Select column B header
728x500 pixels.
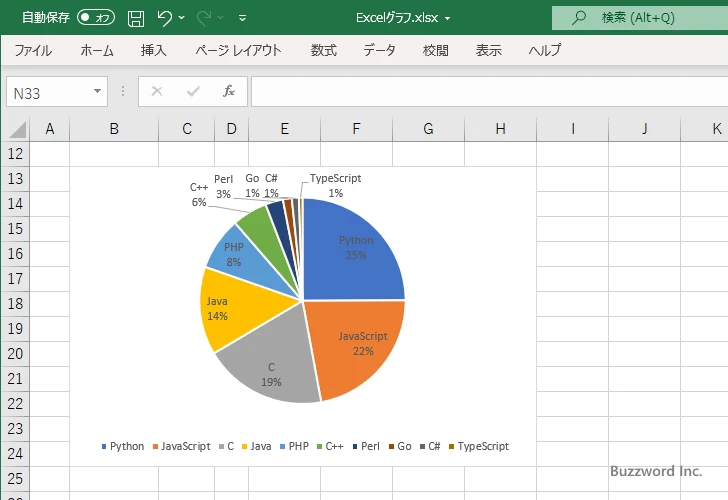[x=114, y=129]
